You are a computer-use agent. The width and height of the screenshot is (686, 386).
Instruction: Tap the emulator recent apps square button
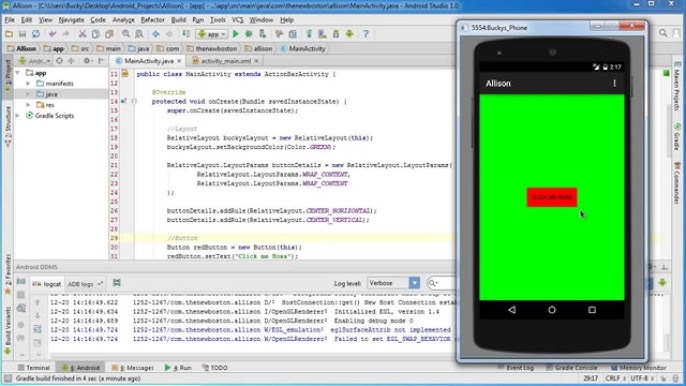point(592,310)
